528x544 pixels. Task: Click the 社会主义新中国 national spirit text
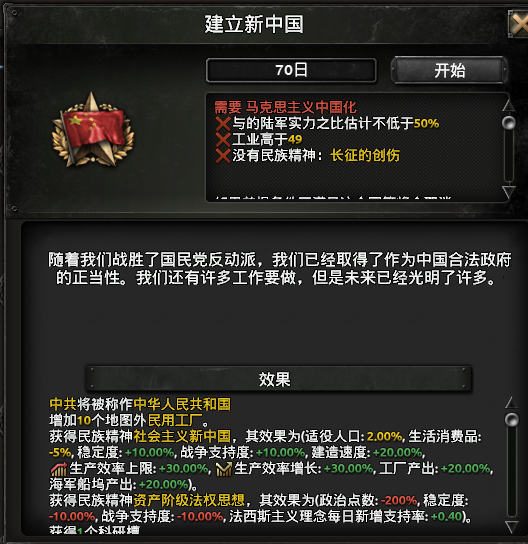182,436
